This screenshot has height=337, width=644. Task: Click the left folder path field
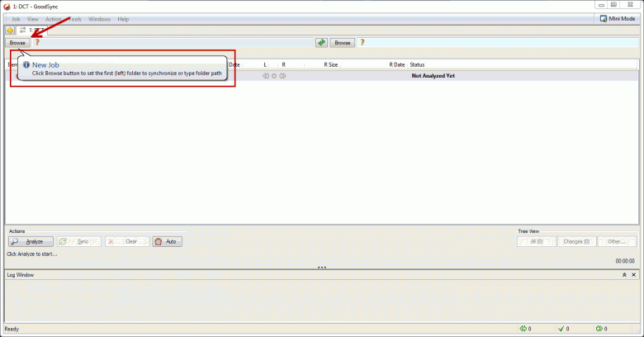pyautogui.click(x=177, y=42)
